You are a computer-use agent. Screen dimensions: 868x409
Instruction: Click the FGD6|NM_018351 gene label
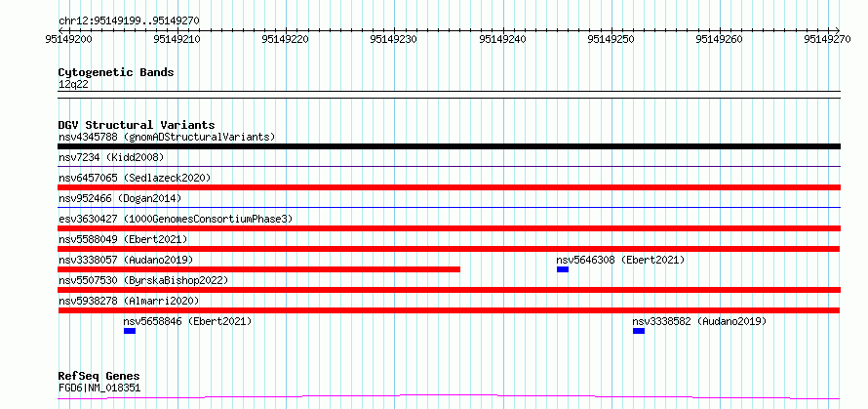(x=99, y=388)
